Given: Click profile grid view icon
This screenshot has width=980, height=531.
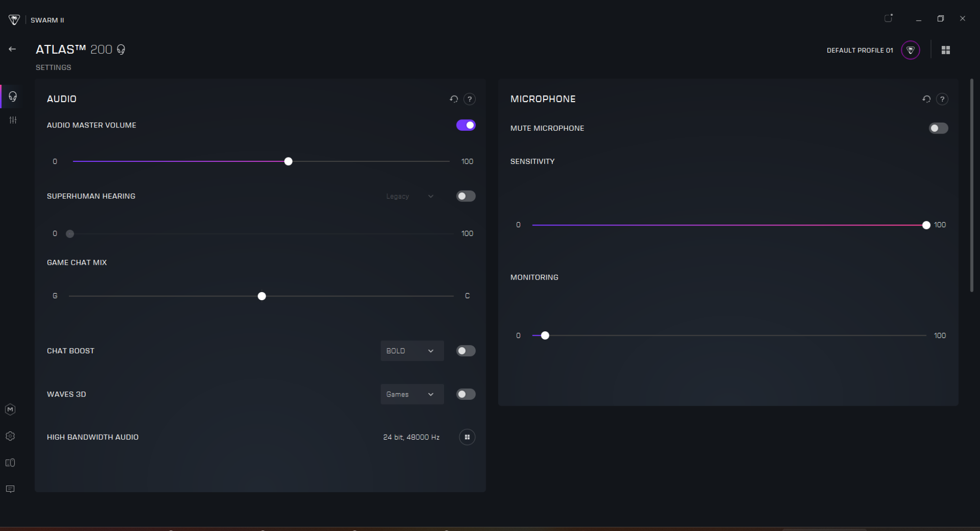Looking at the screenshot, I should 946,50.
